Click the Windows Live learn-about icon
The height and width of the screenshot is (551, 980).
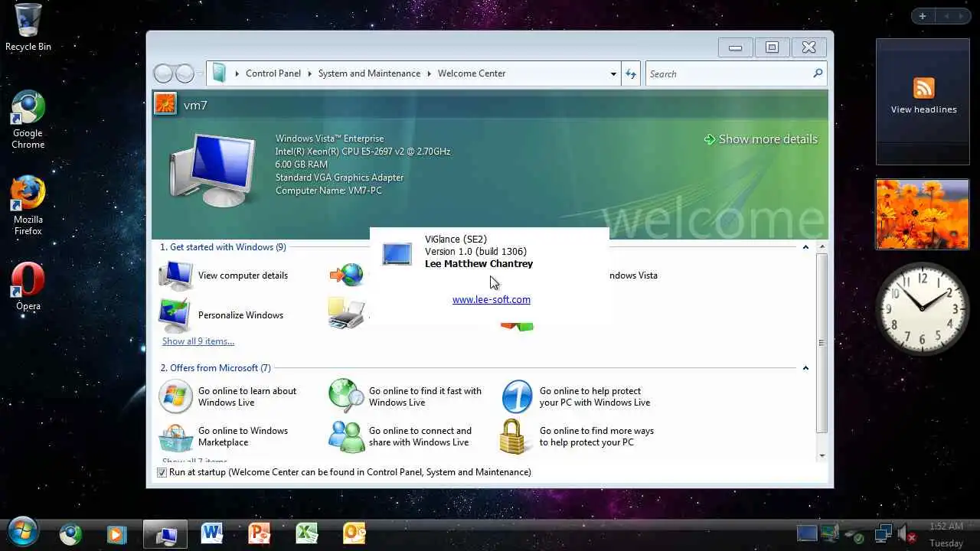pos(175,396)
